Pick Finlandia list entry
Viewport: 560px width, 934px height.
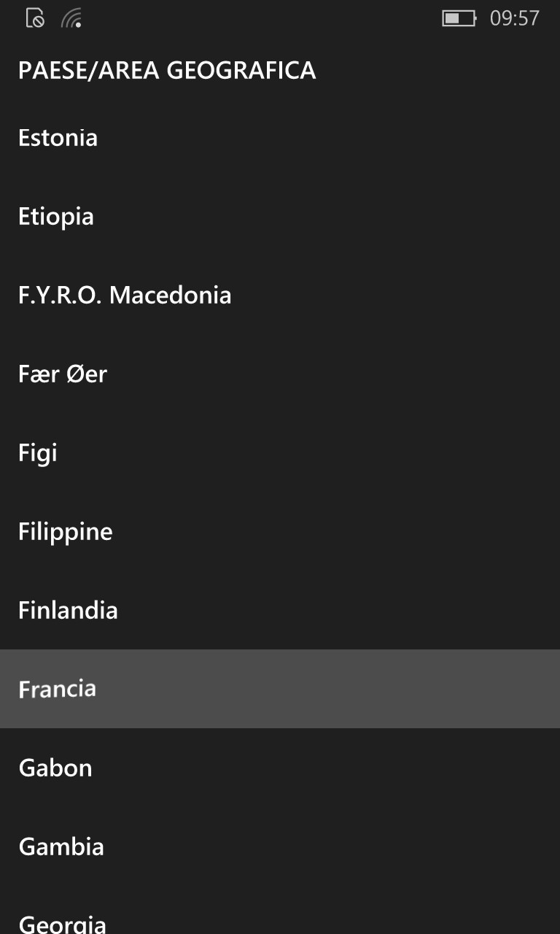click(x=280, y=610)
